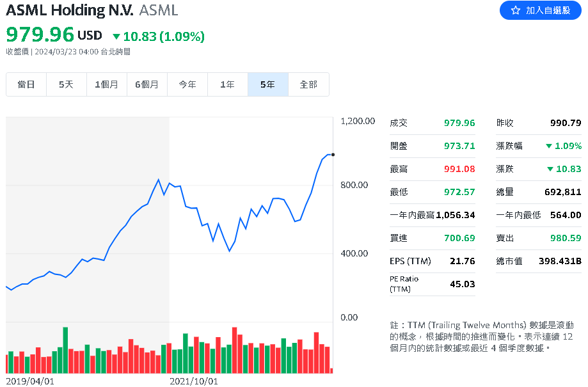Click the 總量 value 692,811
Image resolution: width=588 pixels, height=387 pixels.
click(563, 192)
